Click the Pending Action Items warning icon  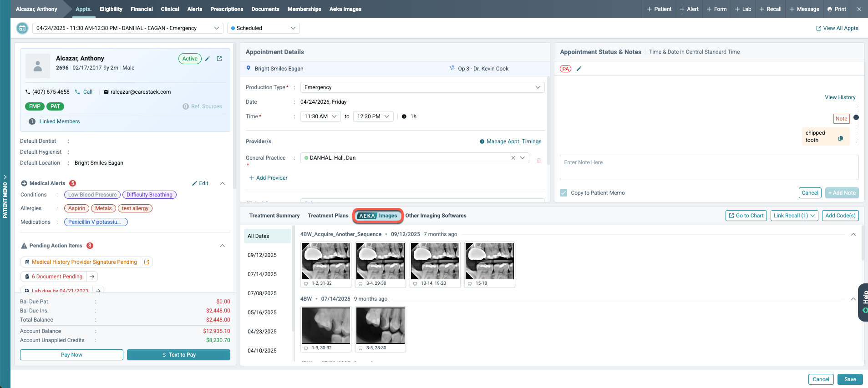(24, 246)
